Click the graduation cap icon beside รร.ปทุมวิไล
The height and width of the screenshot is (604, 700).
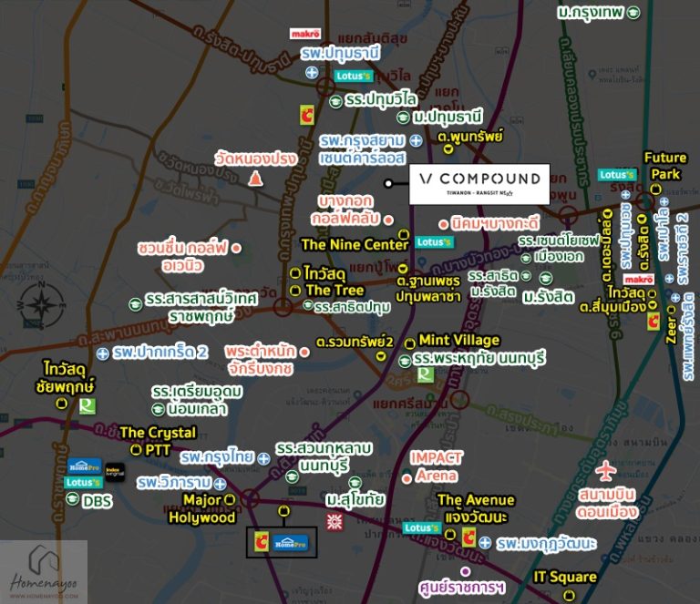(x=335, y=101)
